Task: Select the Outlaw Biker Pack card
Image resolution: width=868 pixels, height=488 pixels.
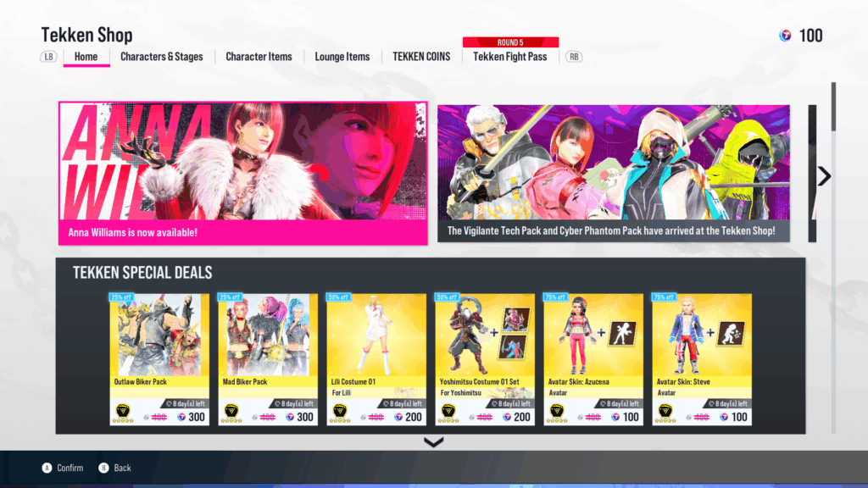Action: (159, 359)
